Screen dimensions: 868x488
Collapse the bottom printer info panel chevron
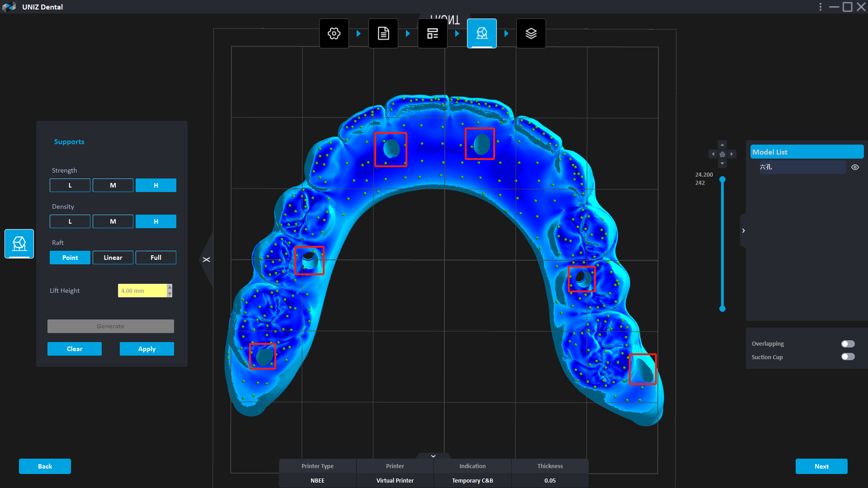coord(433,456)
